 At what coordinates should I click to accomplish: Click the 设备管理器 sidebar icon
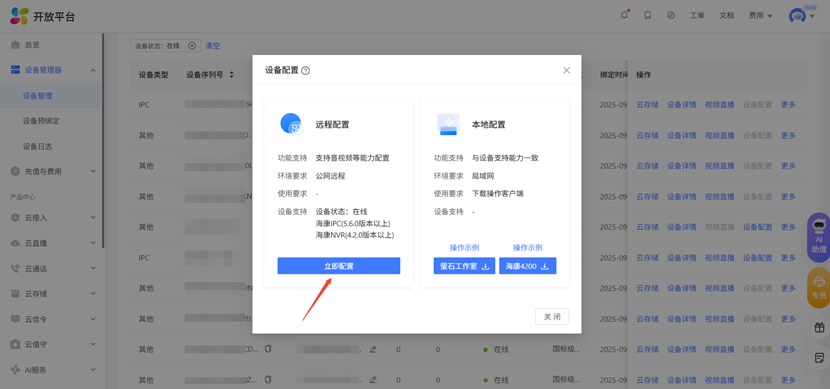tap(15, 70)
